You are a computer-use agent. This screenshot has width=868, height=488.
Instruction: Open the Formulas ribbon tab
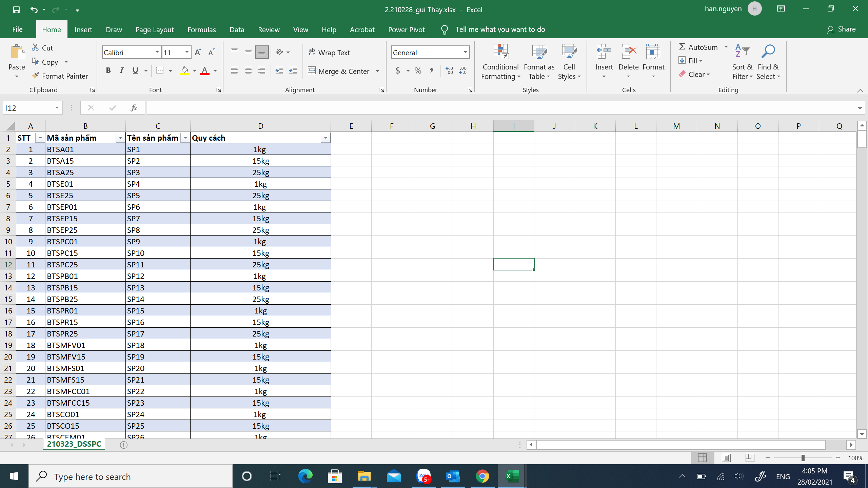click(202, 29)
